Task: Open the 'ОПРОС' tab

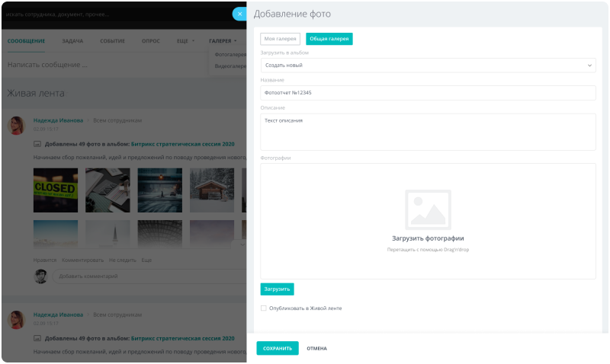Action: coord(151,41)
